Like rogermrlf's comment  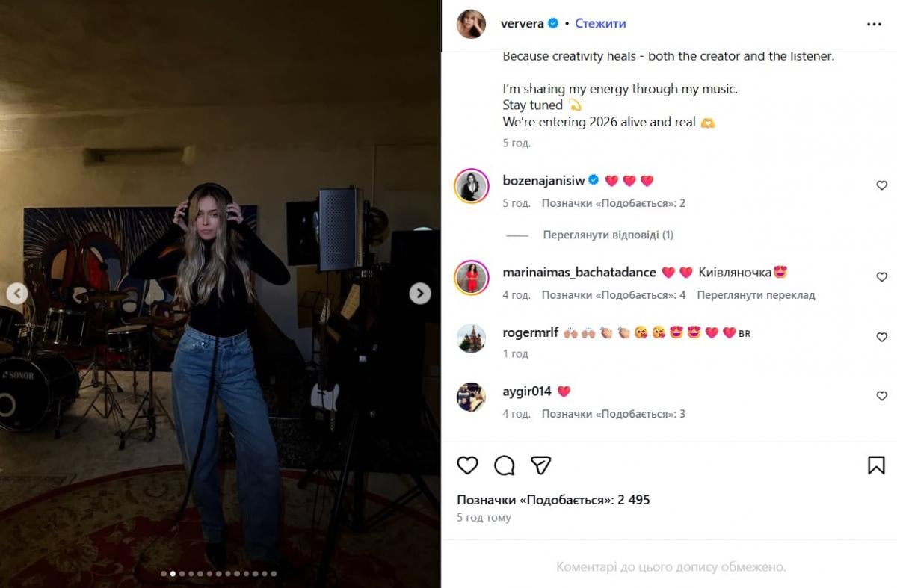tap(881, 338)
